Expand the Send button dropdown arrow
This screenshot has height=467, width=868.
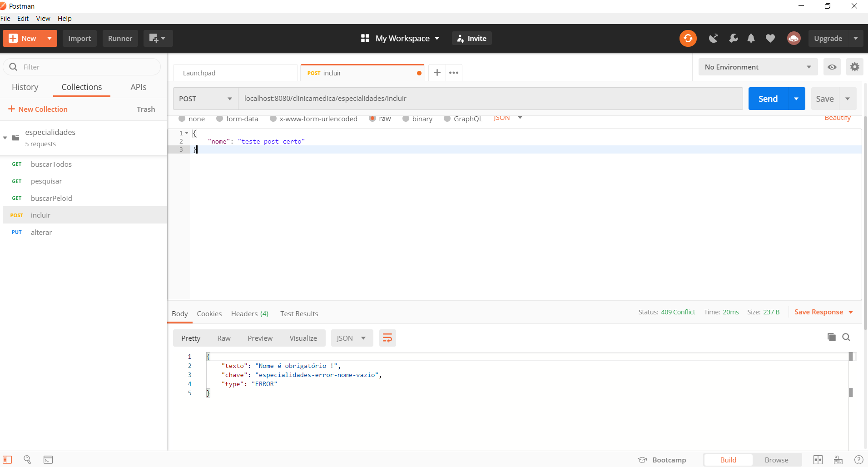(x=796, y=99)
